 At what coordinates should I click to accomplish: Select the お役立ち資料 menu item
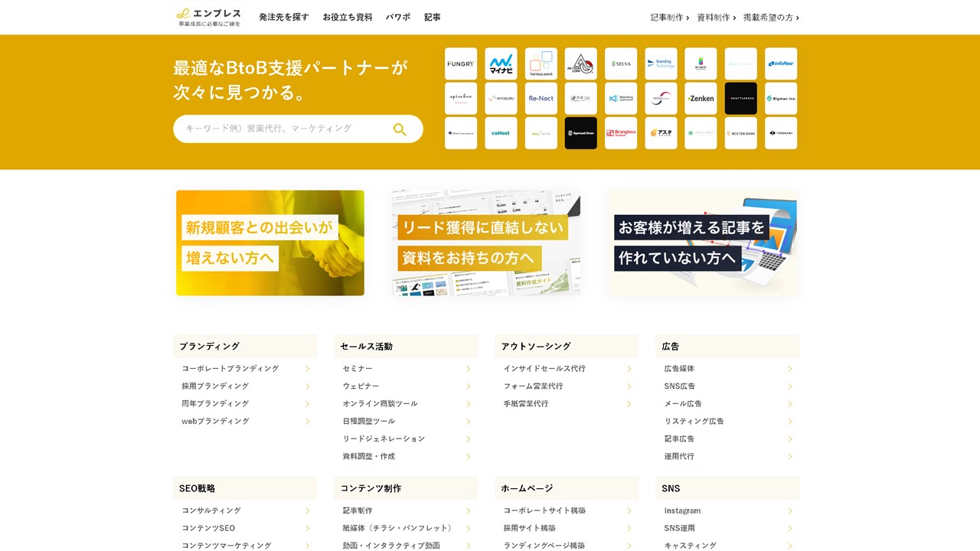point(346,17)
